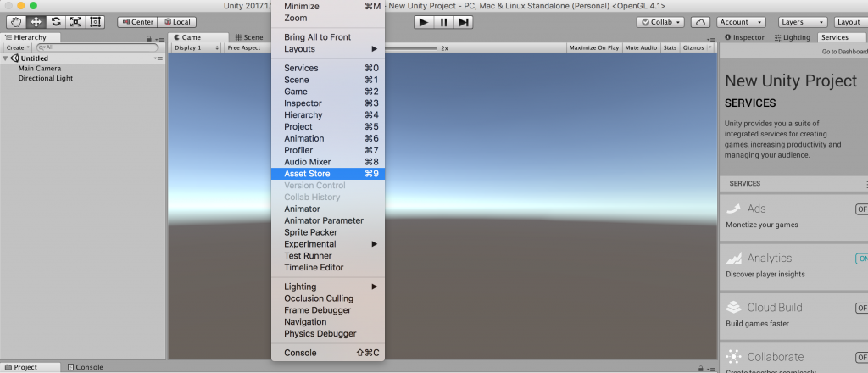This screenshot has height=373, width=868.
Task: Toggle the Collaborate service switch
Action: click(861, 358)
